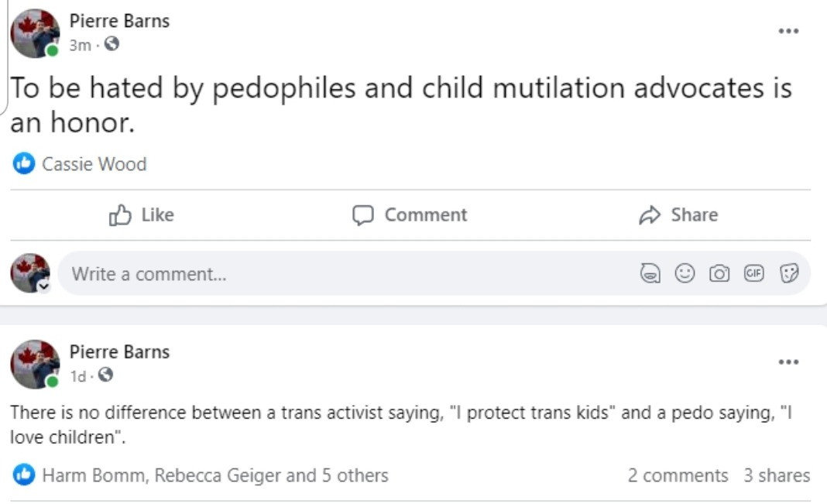
Task: Click the Comment button on first post
Action: [x=410, y=214]
